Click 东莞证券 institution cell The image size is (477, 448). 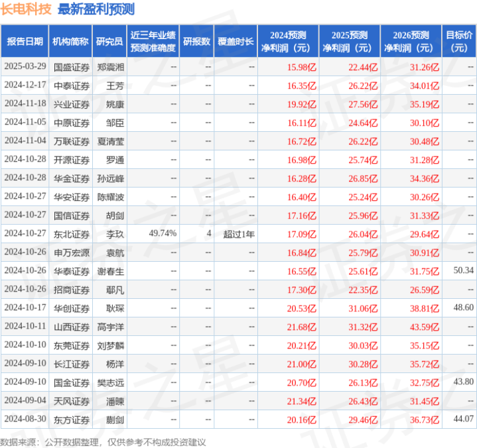click(x=72, y=345)
